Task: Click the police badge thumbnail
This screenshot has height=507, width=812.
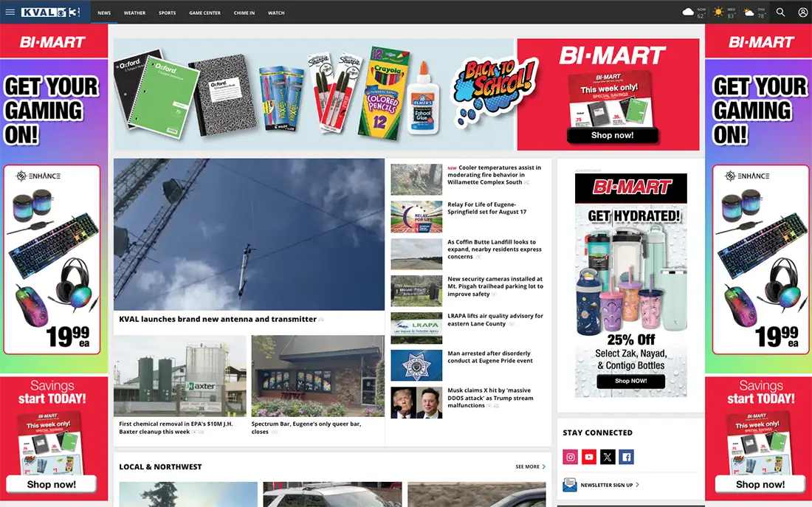Action: click(x=416, y=365)
